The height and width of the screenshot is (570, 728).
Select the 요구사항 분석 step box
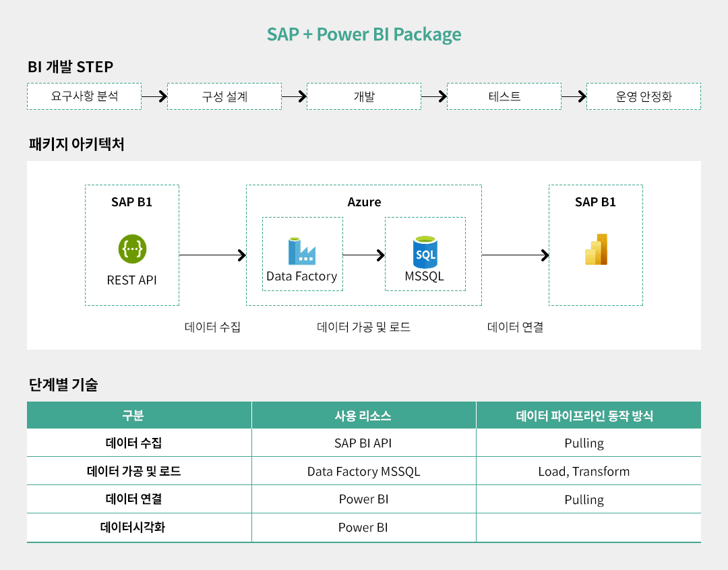(84, 96)
